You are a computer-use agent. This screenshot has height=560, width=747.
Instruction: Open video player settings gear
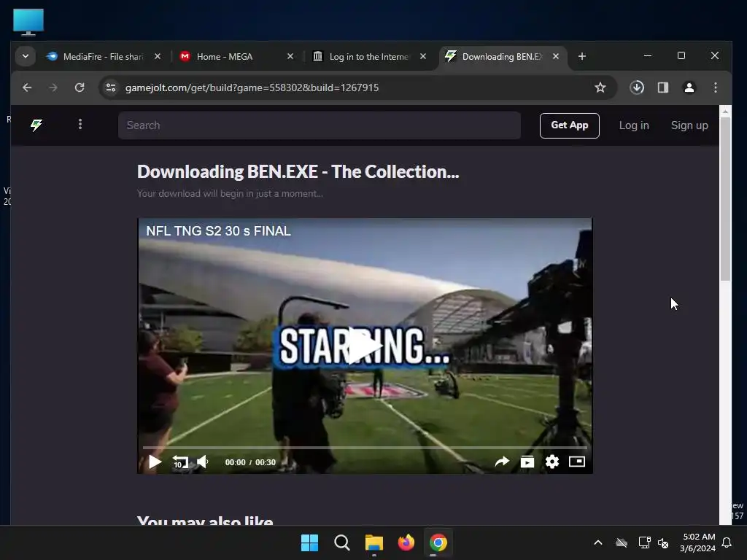(x=551, y=462)
